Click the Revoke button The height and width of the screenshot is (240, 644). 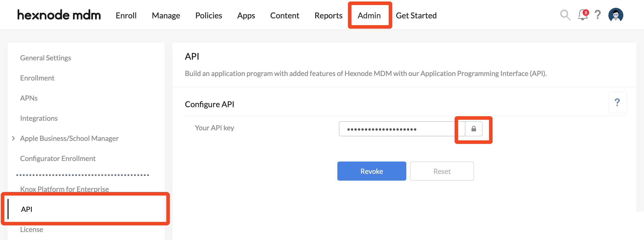372,171
